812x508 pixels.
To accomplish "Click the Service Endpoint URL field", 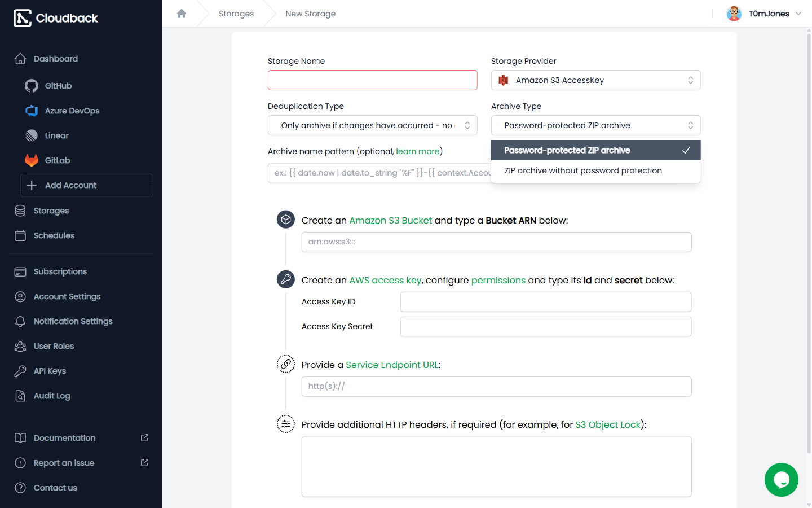I will (496, 387).
